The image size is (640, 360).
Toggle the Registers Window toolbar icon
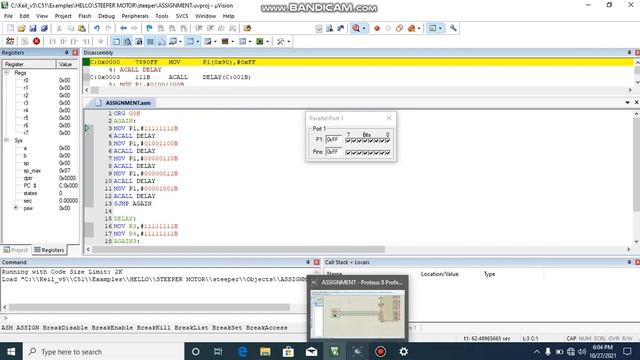pos(150,41)
